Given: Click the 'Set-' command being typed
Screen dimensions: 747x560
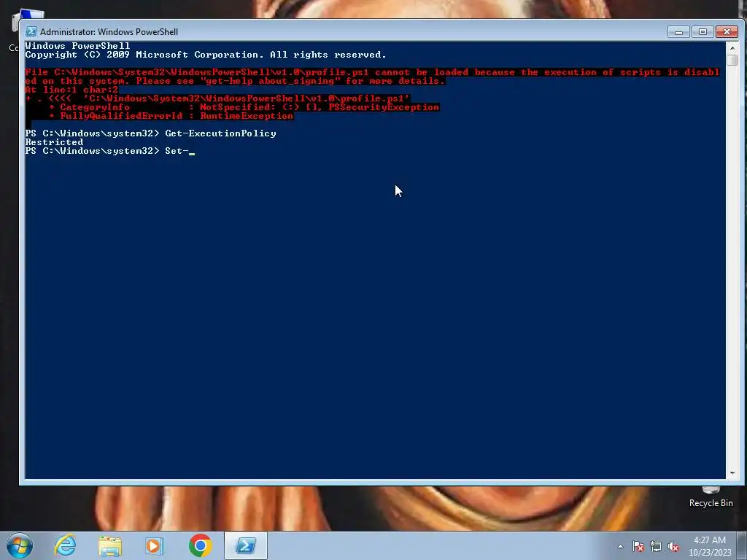Looking at the screenshot, I should click(177, 151).
